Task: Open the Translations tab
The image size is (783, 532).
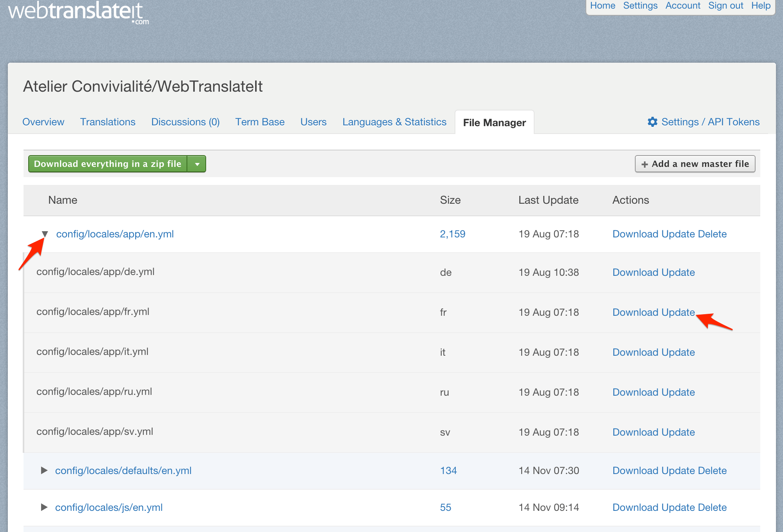Action: pyautogui.click(x=108, y=122)
